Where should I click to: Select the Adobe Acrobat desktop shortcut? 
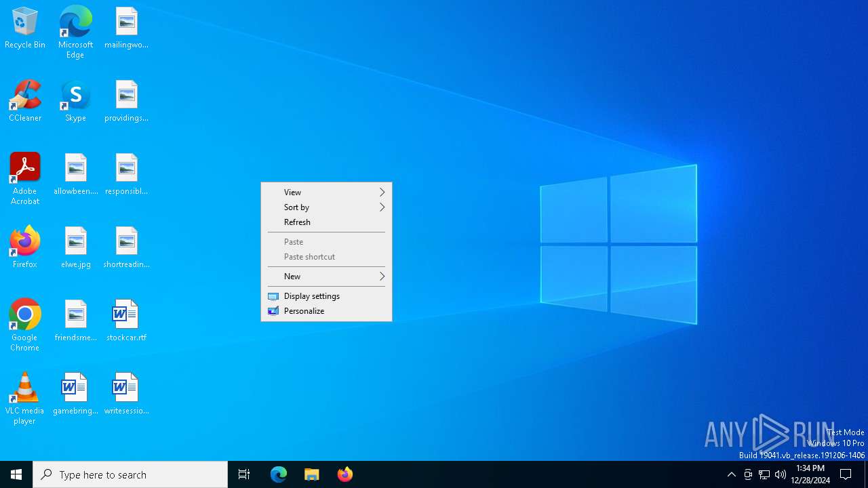click(x=25, y=179)
